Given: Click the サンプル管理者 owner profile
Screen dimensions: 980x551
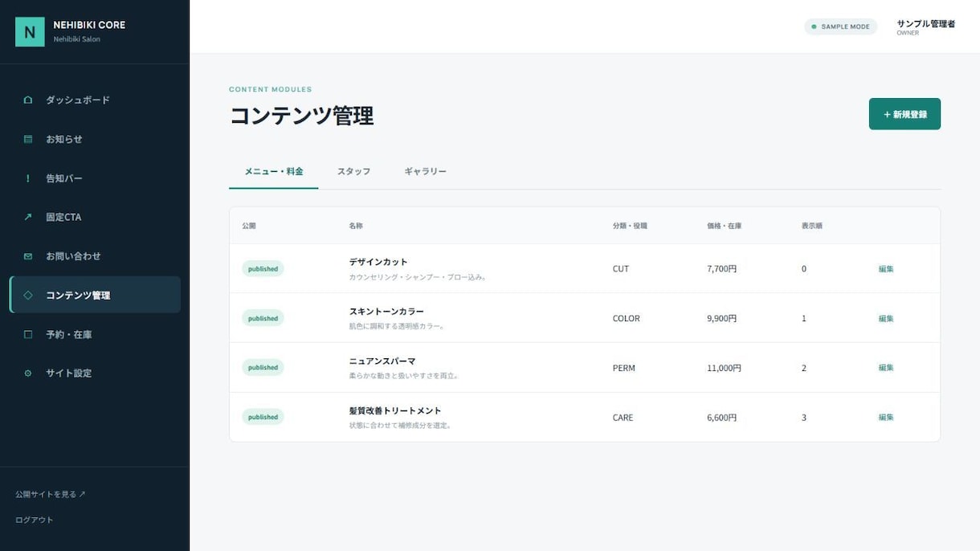Looking at the screenshot, I should click(x=925, y=27).
